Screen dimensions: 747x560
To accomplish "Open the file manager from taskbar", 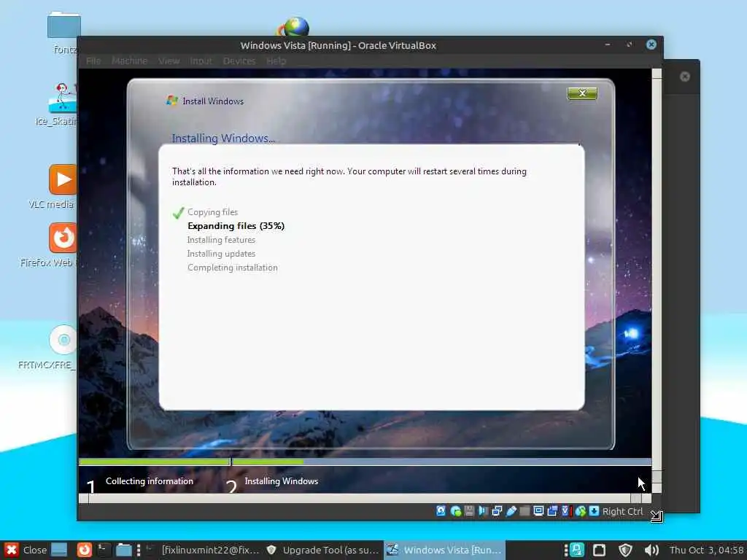I will tap(124, 550).
